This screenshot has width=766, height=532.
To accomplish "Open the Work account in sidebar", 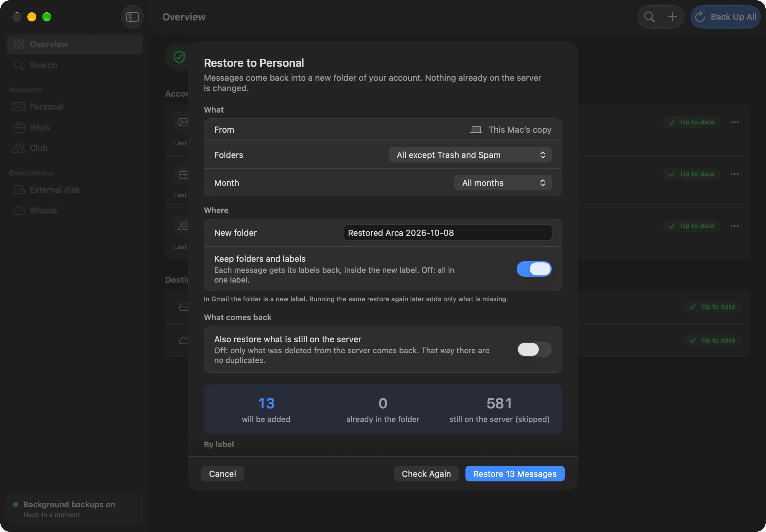I will coord(74,127).
